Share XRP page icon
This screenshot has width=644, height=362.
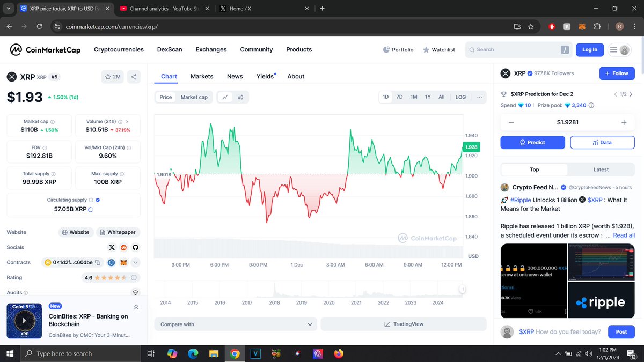tap(134, 77)
